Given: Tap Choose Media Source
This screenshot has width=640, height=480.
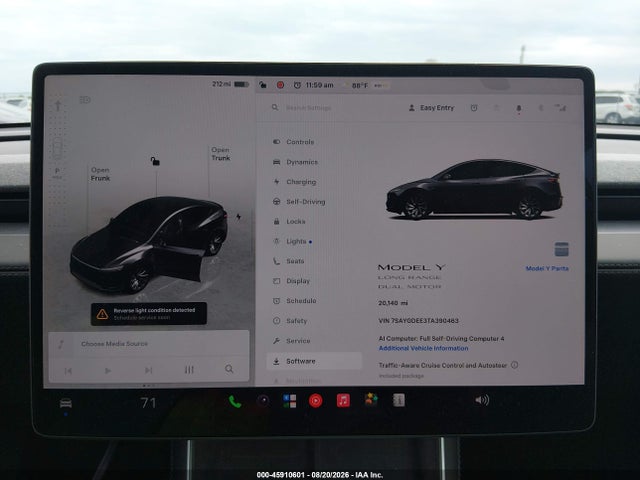Looking at the screenshot, I should point(114,344).
